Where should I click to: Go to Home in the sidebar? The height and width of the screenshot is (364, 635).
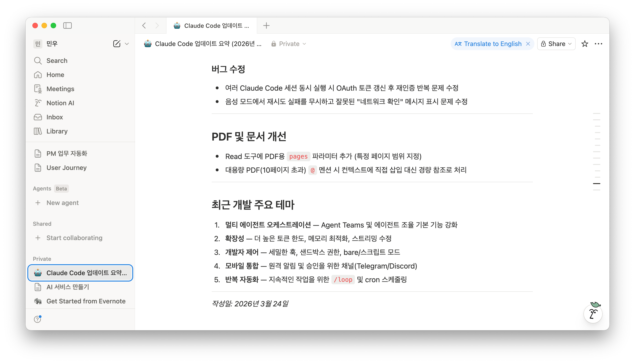coord(80,75)
